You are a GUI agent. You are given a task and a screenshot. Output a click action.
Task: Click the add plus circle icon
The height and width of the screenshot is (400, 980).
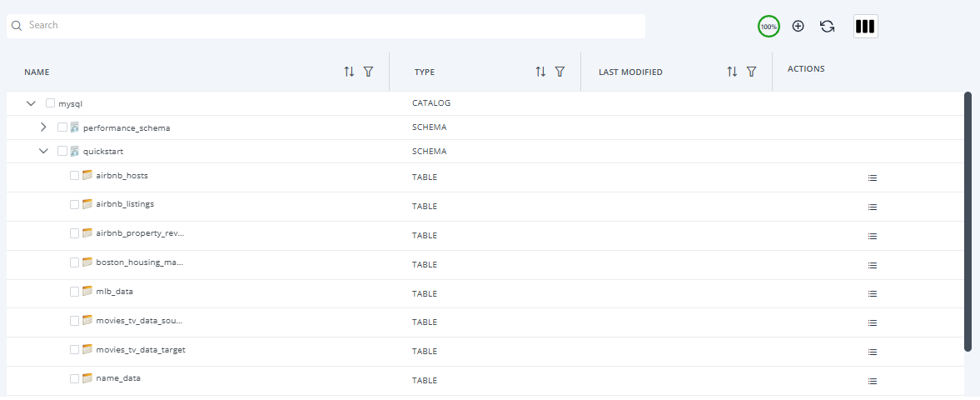tap(798, 27)
